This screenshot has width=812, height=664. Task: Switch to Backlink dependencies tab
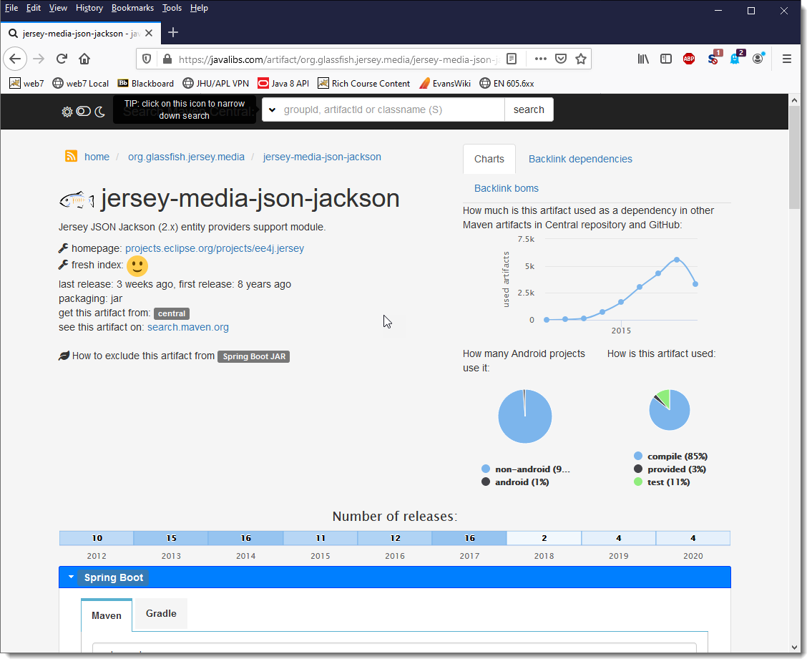click(x=580, y=159)
